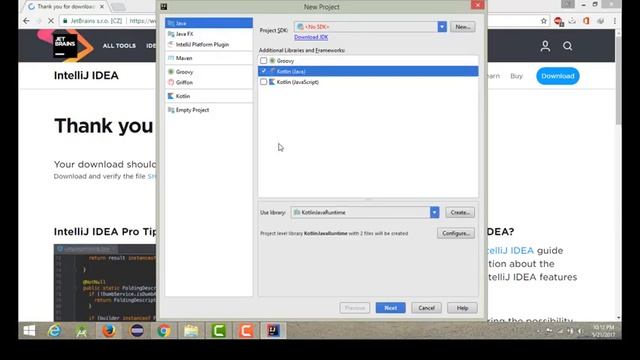Click the Help button
640x360 pixels.
coord(462,308)
